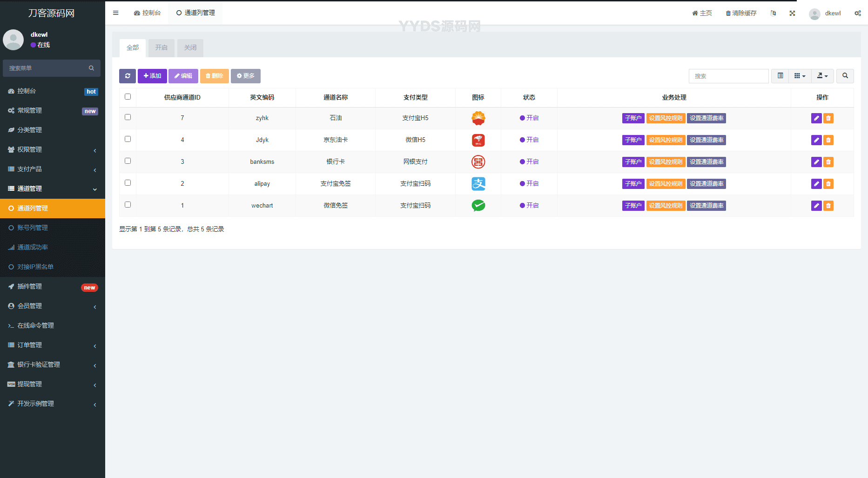This screenshot has width=868, height=478.
Task: Toggle 开启 status for wechart row
Action: pos(529,206)
